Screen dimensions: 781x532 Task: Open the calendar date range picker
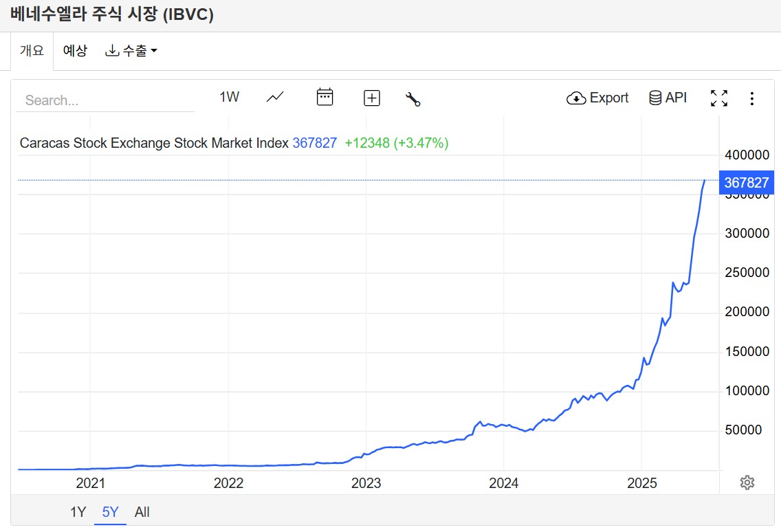coord(324,98)
